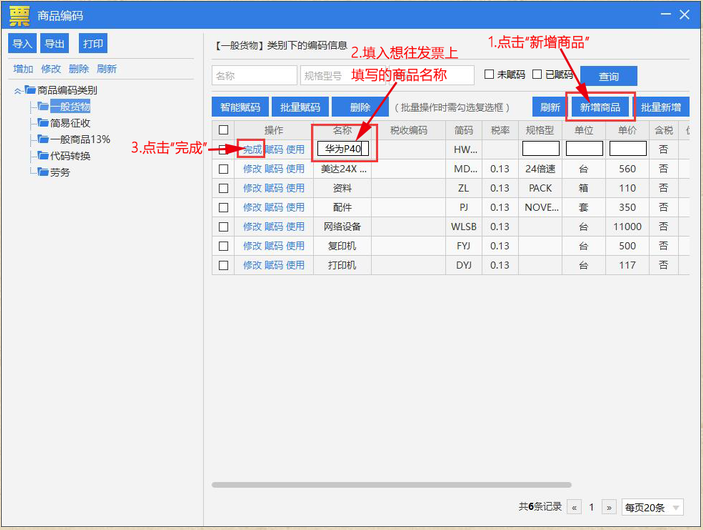
Task: Click the 导出 export button
Action: point(55,43)
